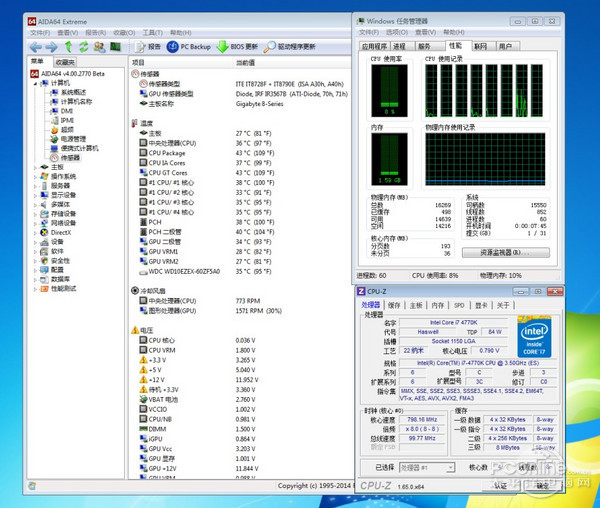Click the 驱动程序更新 magnifier icon
600x508 pixels.
tap(270, 46)
